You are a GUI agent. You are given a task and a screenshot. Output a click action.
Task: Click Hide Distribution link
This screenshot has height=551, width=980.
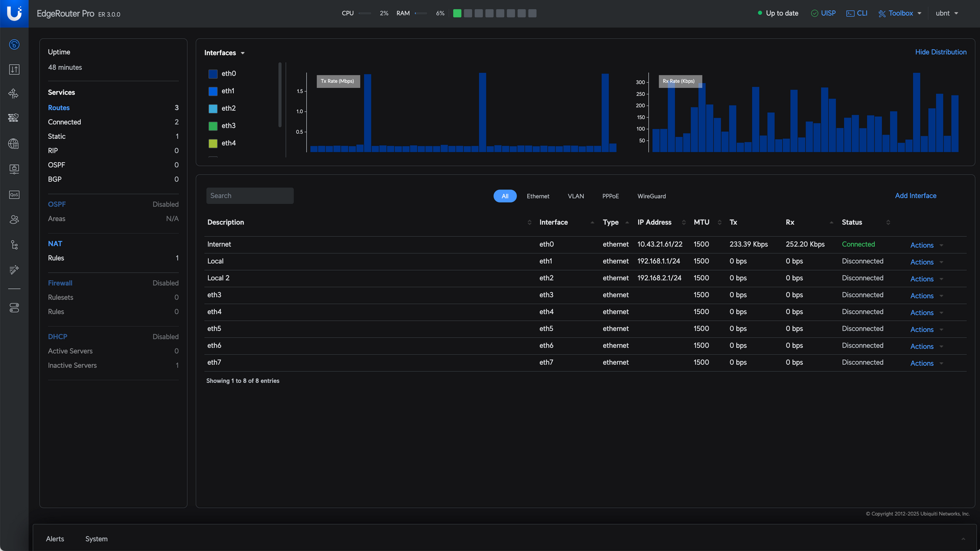tap(940, 52)
